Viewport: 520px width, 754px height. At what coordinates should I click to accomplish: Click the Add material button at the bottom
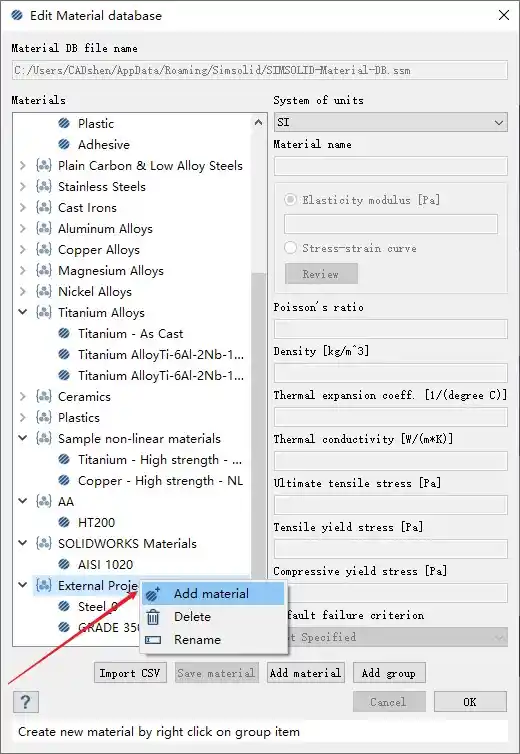305,673
